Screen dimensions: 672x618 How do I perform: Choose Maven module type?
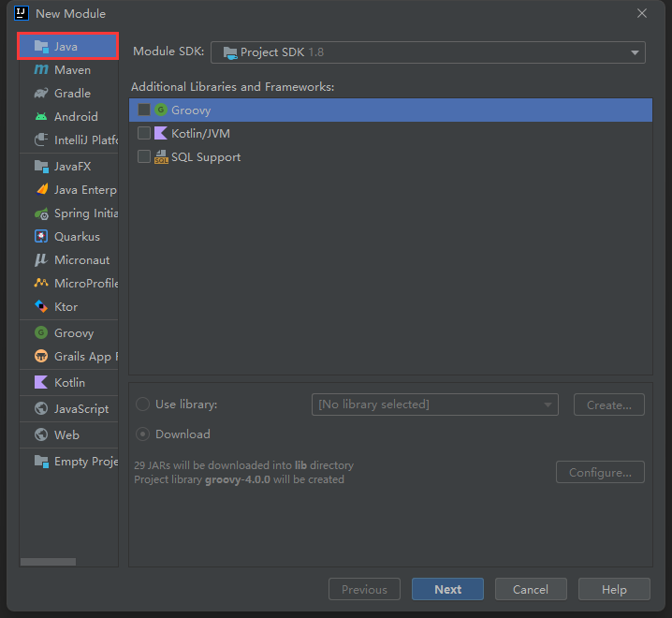click(68, 70)
